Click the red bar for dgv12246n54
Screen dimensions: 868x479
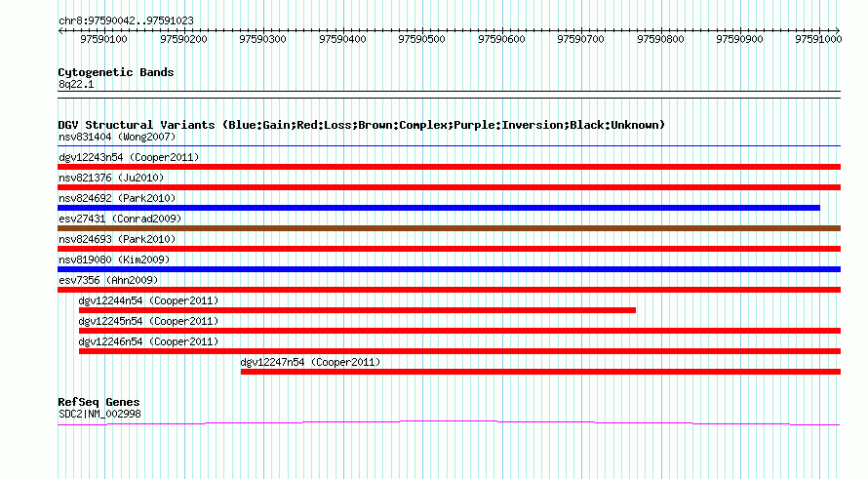(x=460, y=351)
